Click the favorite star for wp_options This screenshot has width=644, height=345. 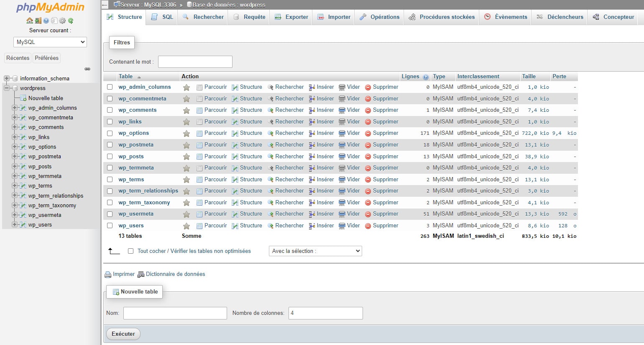click(187, 134)
